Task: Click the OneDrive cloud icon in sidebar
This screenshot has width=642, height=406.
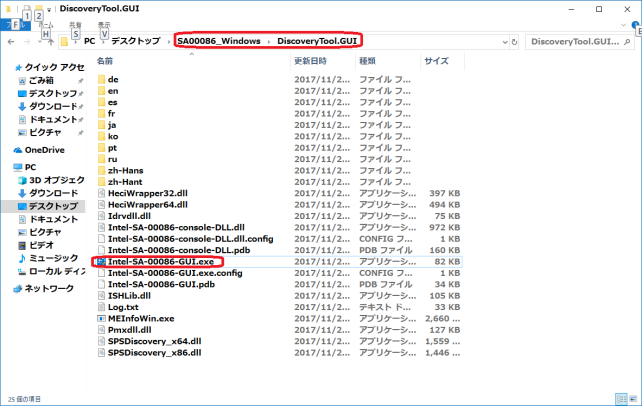Action: point(18,150)
